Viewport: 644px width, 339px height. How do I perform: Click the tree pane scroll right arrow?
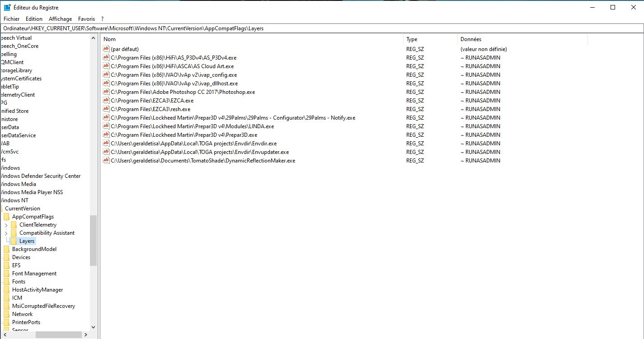point(86,334)
